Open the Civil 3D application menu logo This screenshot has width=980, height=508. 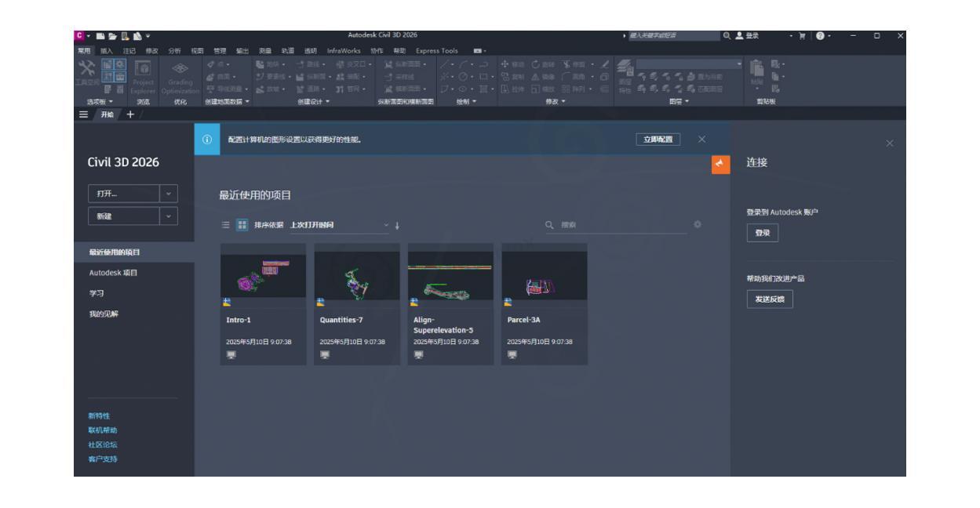click(78, 35)
